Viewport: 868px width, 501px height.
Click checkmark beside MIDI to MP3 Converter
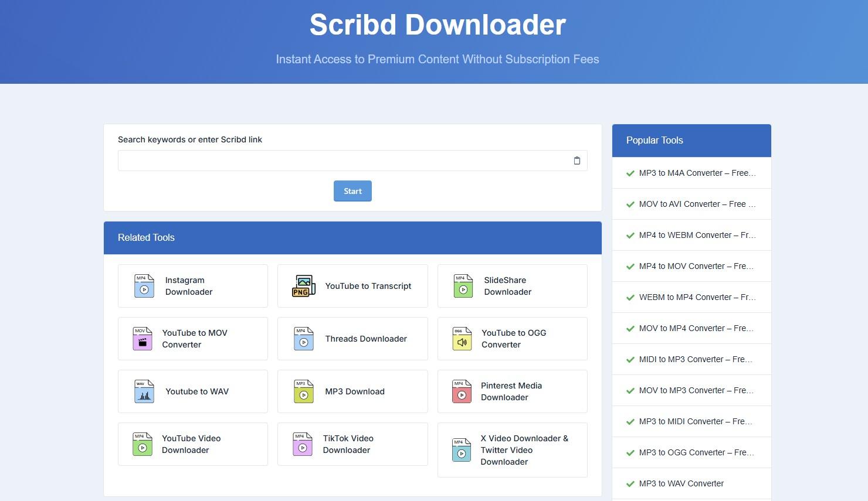tap(630, 360)
